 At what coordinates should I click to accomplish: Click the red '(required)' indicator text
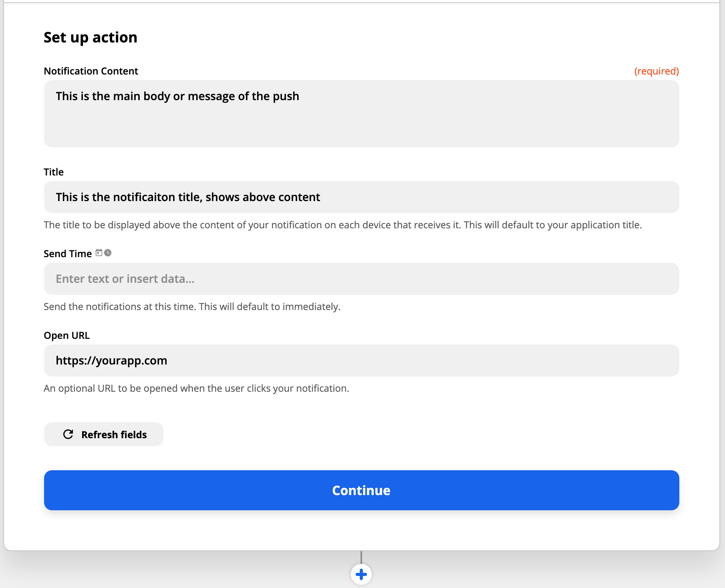point(657,71)
